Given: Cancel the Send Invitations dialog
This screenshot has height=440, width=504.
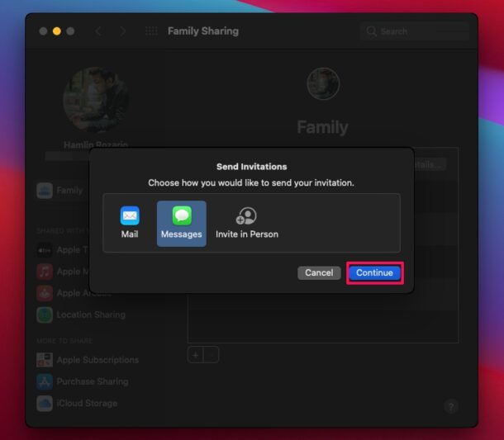Looking at the screenshot, I should point(319,272).
